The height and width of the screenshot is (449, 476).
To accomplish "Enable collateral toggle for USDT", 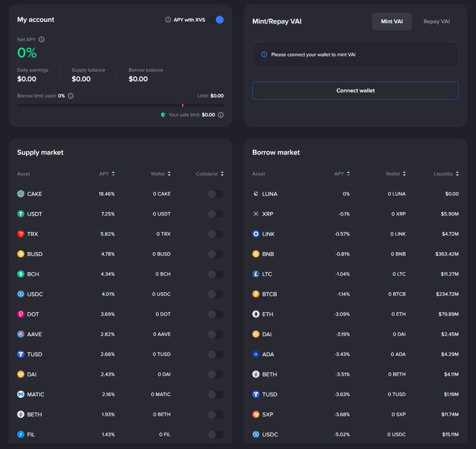I will click(216, 214).
